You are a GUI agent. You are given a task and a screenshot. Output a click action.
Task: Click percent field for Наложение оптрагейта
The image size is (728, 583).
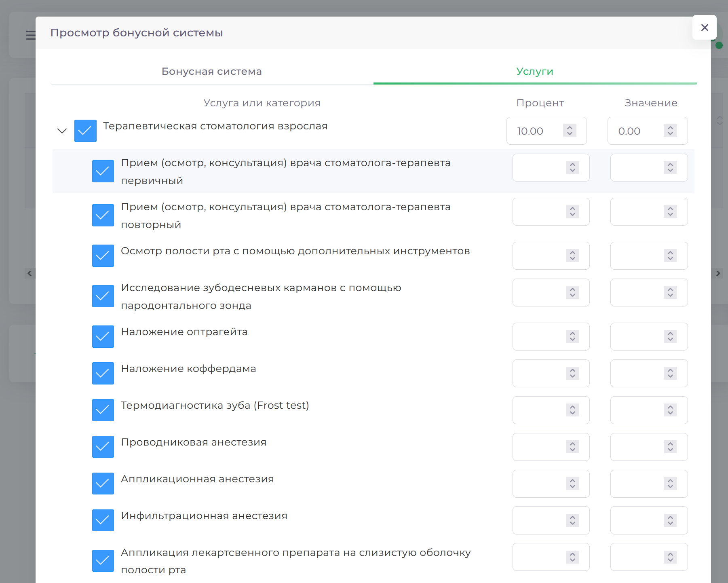click(551, 337)
